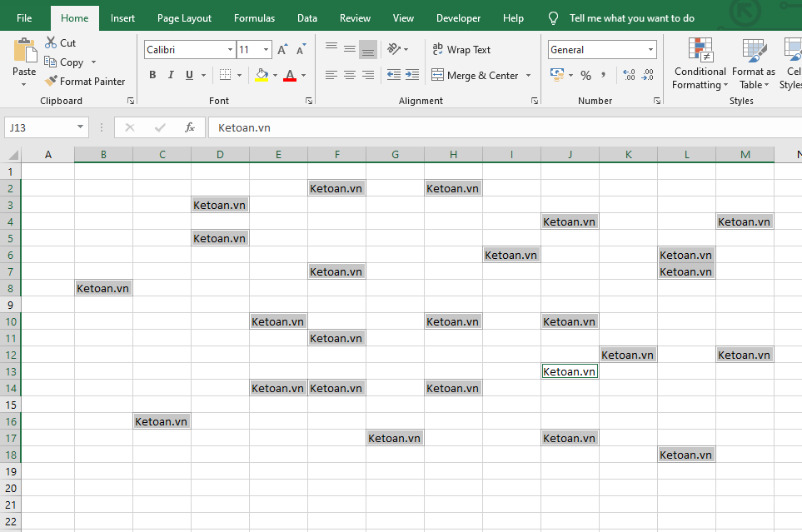Toggle Italic formatting
The height and width of the screenshot is (532, 802).
coord(171,76)
